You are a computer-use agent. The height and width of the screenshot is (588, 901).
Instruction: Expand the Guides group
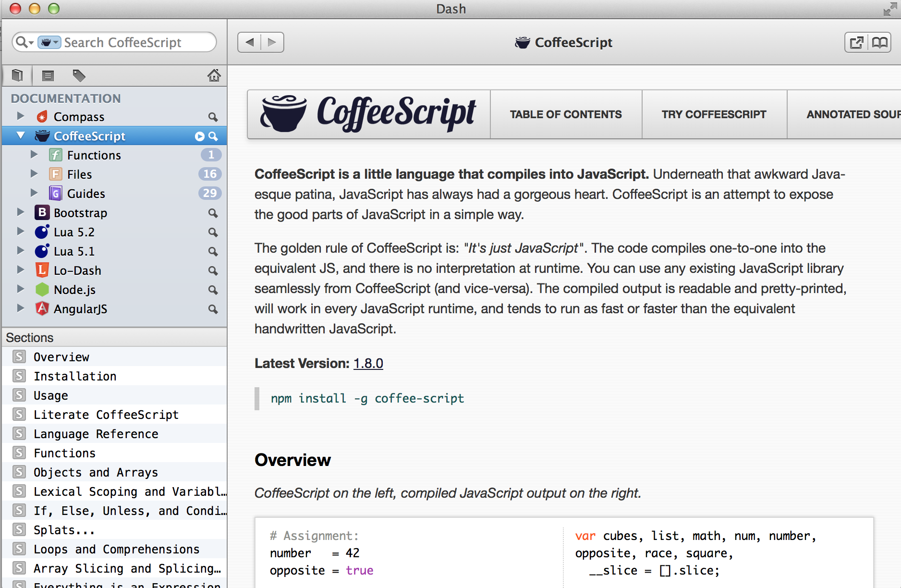(34, 193)
